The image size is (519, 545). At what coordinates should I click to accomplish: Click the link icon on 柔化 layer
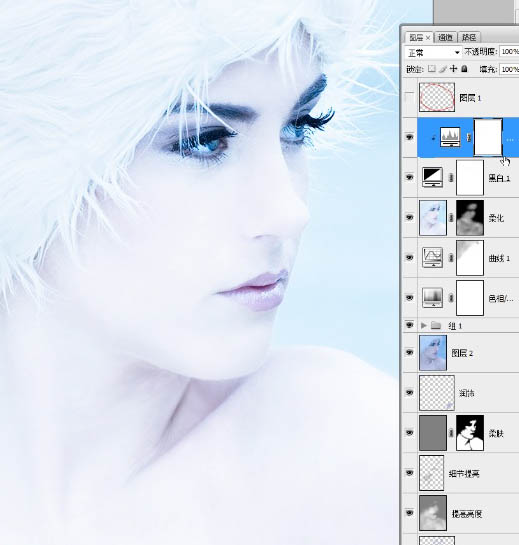451,218
